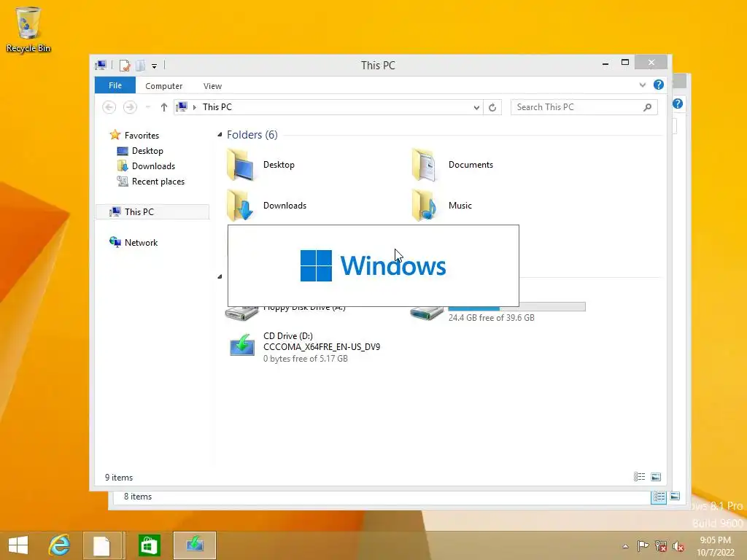Show hidden icons in the system tray

coord(625,546)
